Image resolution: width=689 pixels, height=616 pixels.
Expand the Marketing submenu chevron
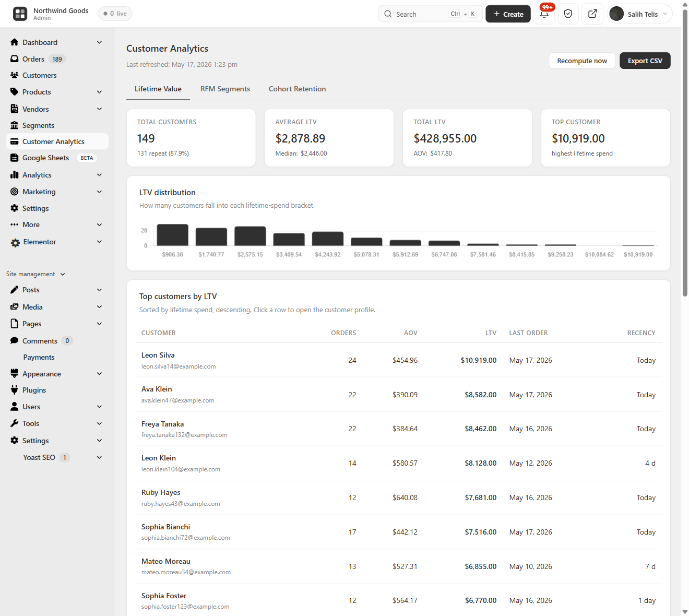pyautogui.click(x=100, y=192)
